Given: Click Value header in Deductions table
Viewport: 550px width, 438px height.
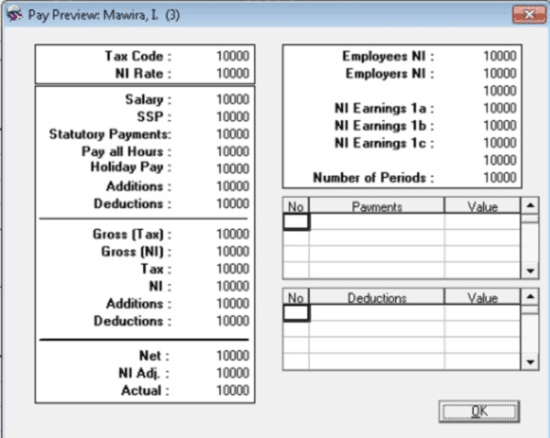Looking at the screenshot, I should (482, 297).
